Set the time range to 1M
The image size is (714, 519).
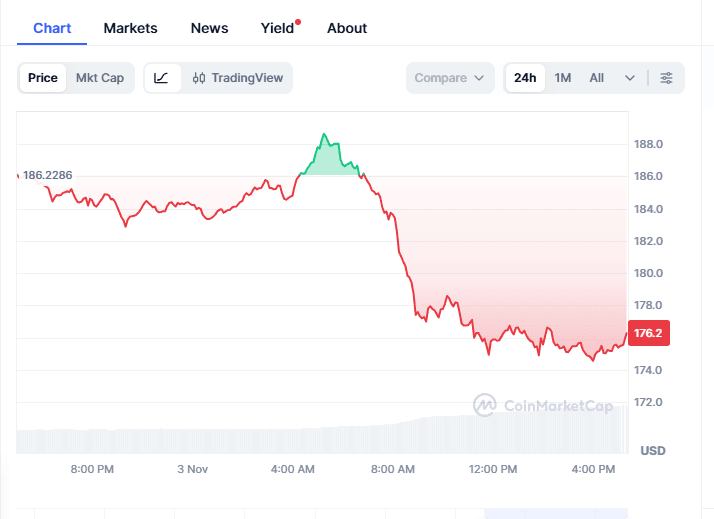click(563, 78)
